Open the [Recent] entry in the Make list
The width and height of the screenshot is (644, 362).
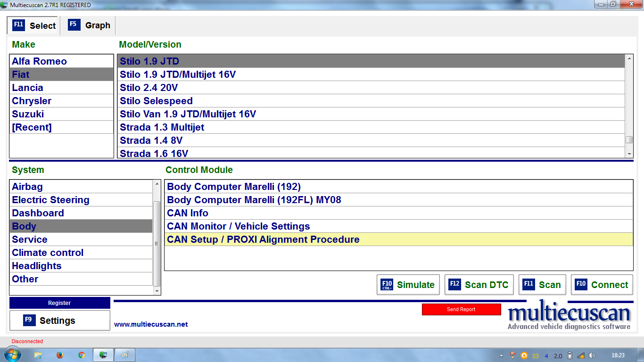coord(62,127)
